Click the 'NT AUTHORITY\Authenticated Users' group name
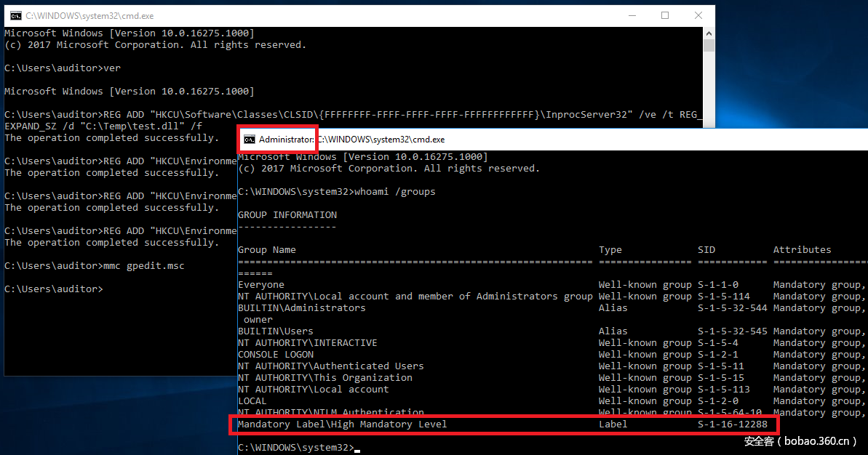 click(x=331, y=366)
